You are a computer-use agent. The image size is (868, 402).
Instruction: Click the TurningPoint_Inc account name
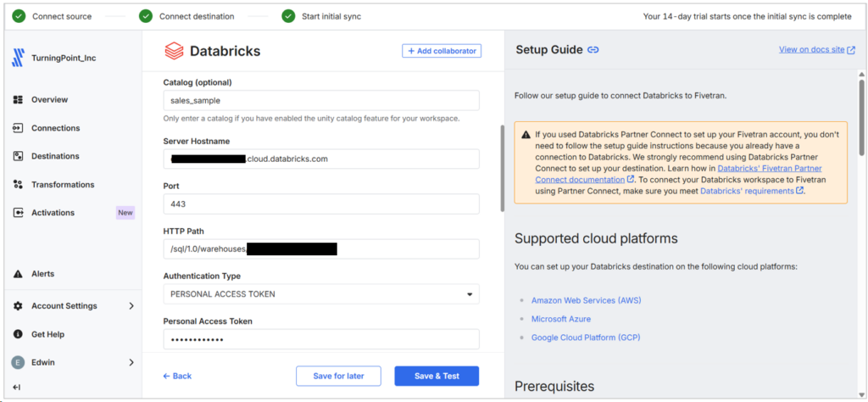(x=64, y=58)
